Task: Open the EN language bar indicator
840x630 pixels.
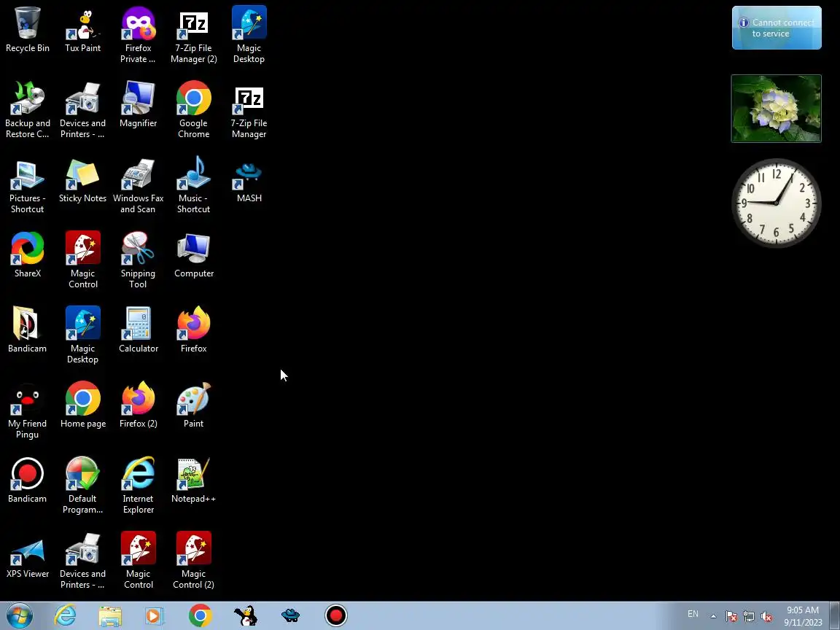Action: (693, 614)
